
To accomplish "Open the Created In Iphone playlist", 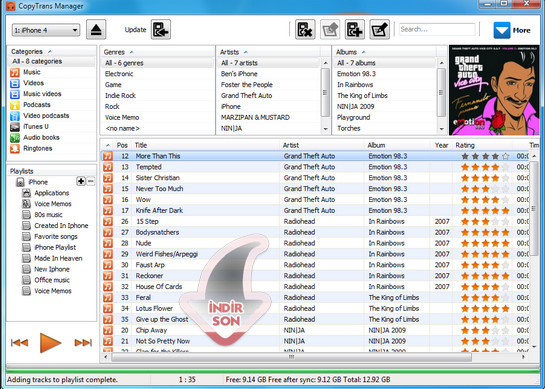I will point(61,226).
